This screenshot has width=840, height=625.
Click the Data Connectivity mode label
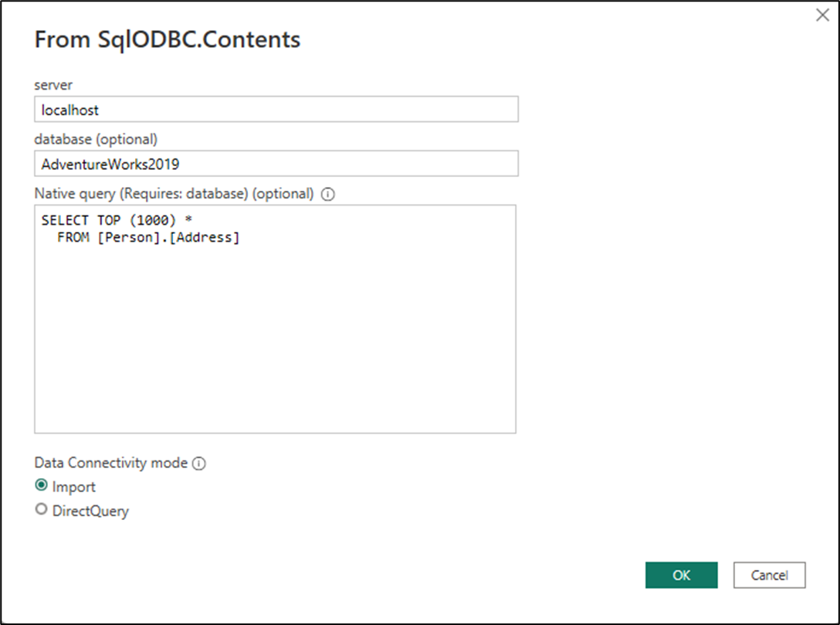point(110,463)
